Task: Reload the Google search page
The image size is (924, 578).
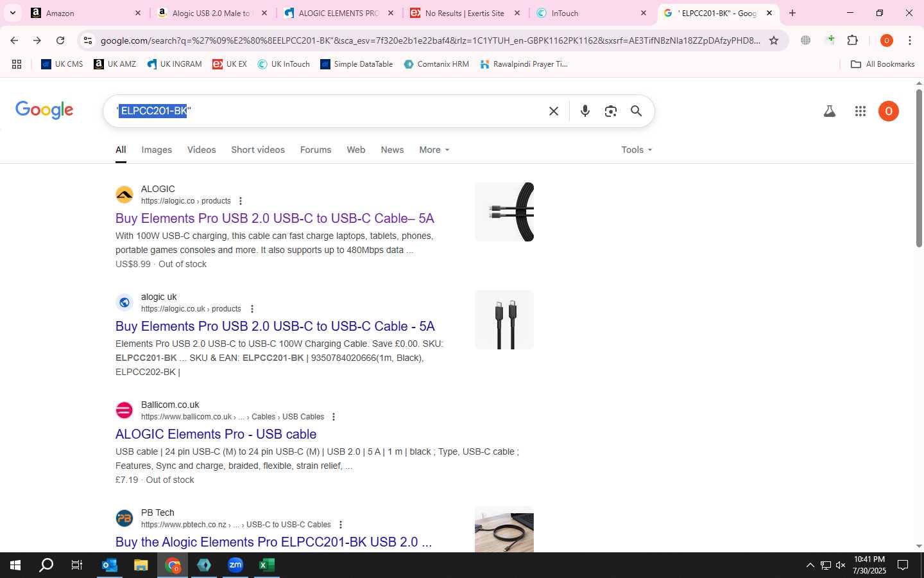Action: (60, 40)
